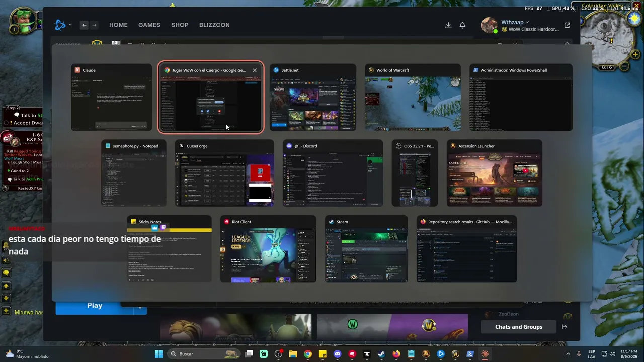Open the Battle.net logo menu
This screenshot has height=362, width=644.
coord(63,25)
